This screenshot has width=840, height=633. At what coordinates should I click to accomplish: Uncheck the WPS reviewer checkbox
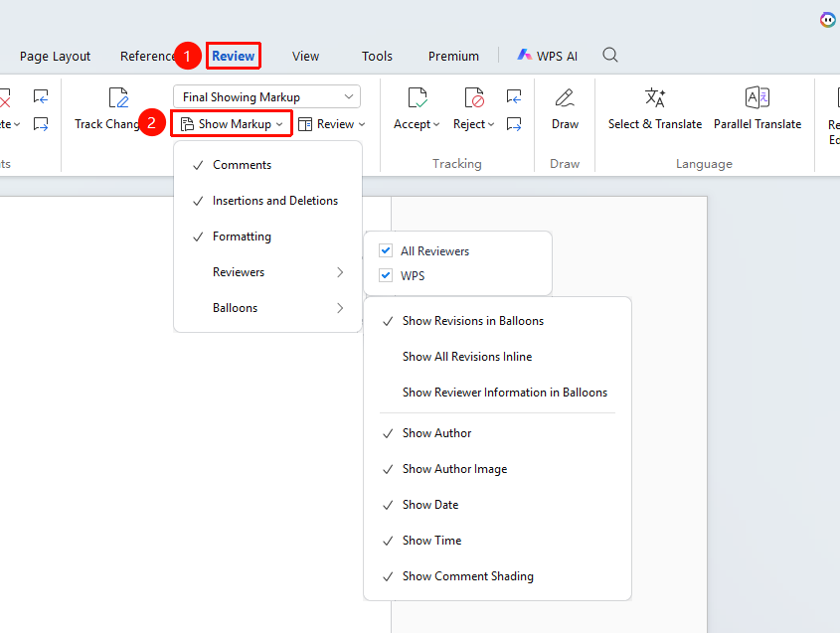pyautogui.click(x=386, y=275)
